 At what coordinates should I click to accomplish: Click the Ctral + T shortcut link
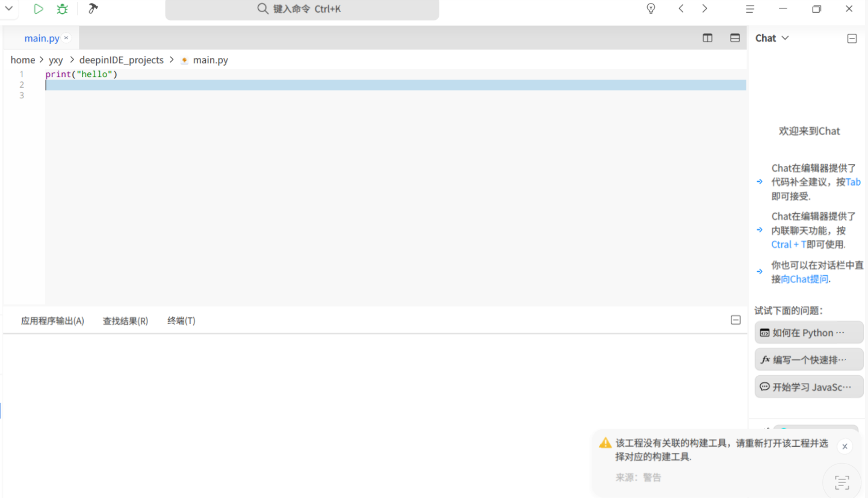point(789,244)
